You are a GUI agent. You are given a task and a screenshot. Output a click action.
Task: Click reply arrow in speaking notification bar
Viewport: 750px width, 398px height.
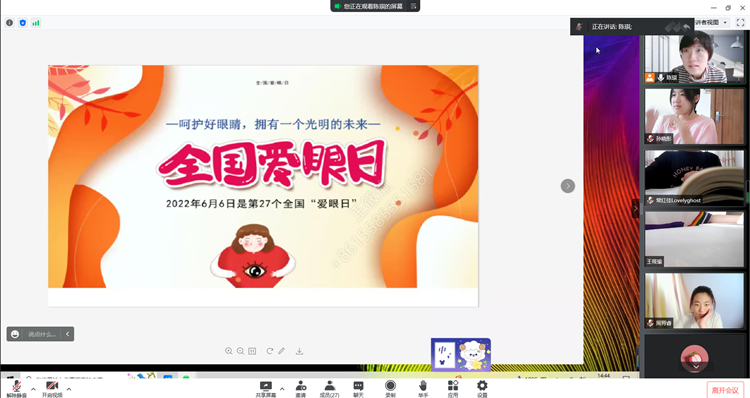click(x=687, y=27)
